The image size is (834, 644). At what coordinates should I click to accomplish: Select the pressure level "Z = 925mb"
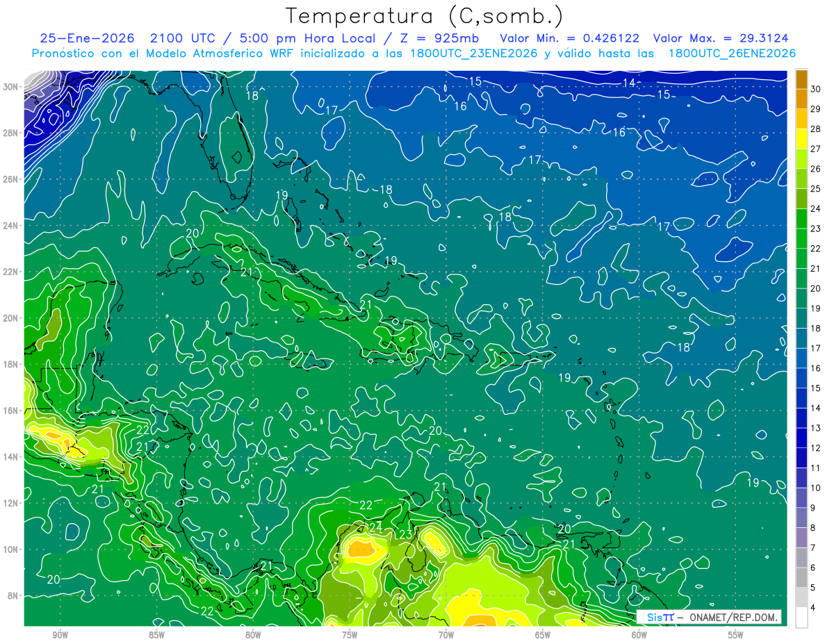point(436,38)
